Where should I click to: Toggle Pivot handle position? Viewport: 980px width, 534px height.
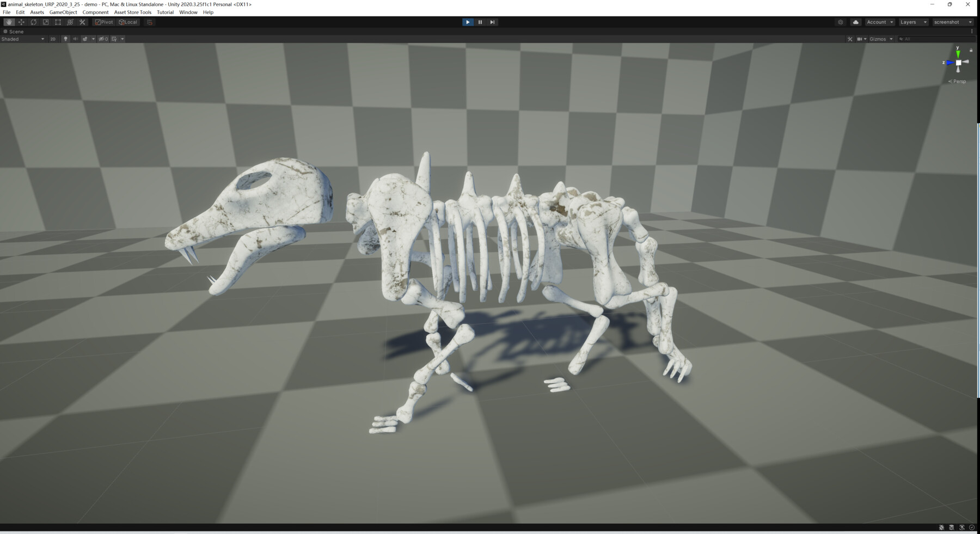click(103, 22)
